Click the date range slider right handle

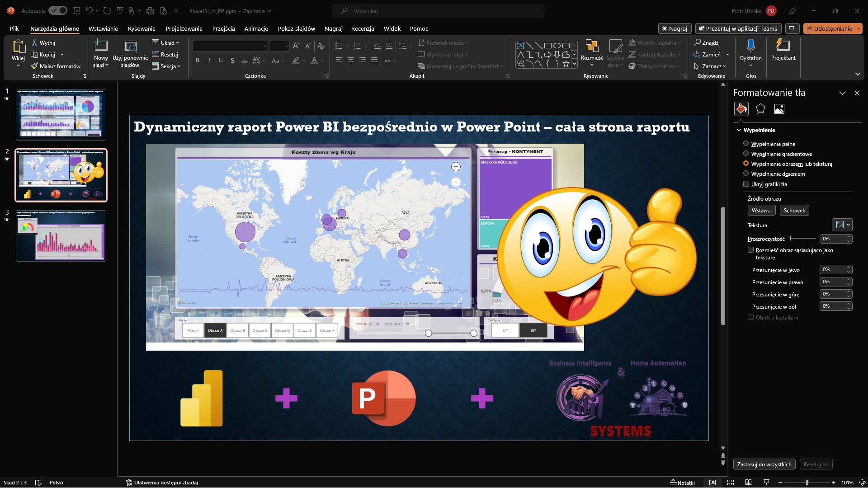pyautogui.click(x=473, y=333)
